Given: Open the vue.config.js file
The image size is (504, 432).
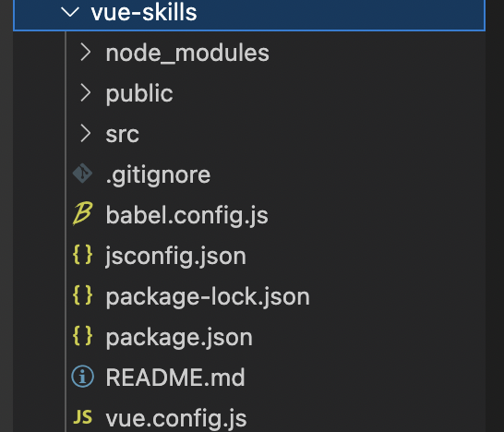Looking at the screenshot, I should pos(176,418).
